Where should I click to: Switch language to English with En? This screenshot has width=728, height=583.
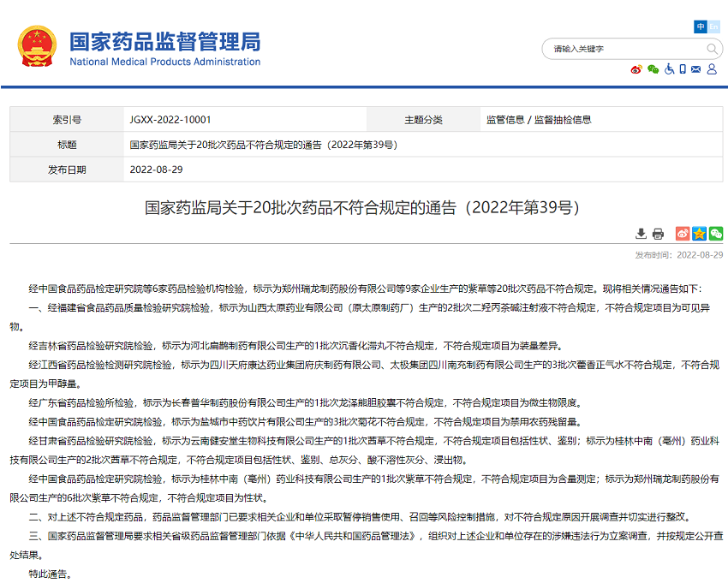[713, 27]
